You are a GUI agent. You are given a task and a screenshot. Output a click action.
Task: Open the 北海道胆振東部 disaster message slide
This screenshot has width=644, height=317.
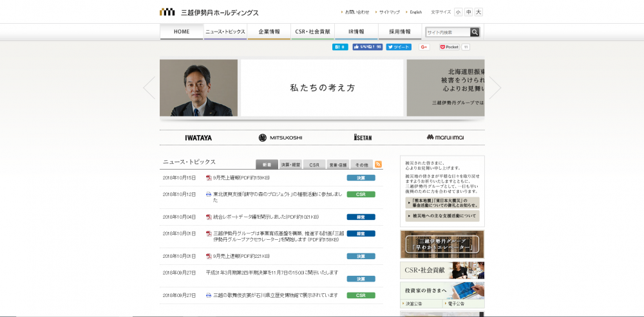click(446, 87)
